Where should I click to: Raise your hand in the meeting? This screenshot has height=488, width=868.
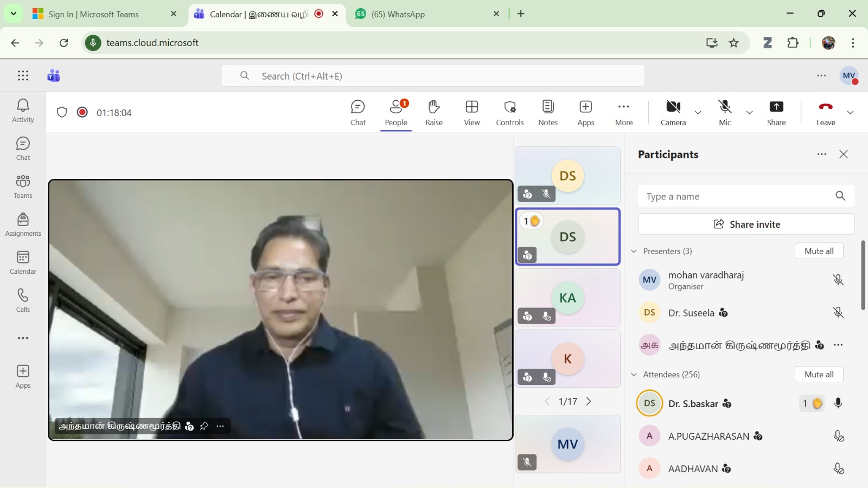pyautogui.click(x=433, y=112)
